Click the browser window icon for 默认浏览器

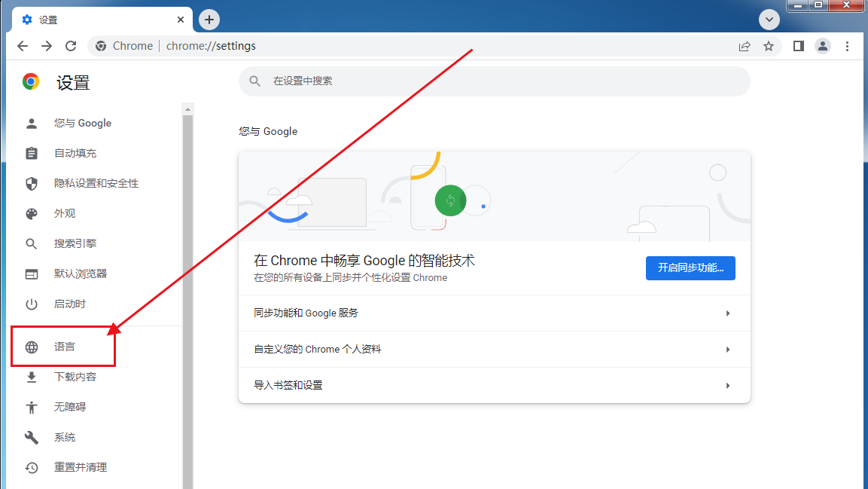pos(32,274)
